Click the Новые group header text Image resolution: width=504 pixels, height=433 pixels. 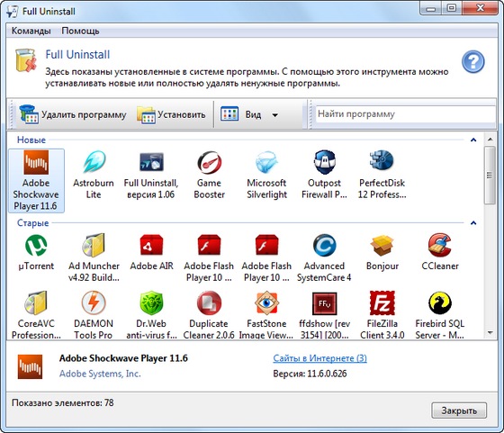click(x=31, y=140)
